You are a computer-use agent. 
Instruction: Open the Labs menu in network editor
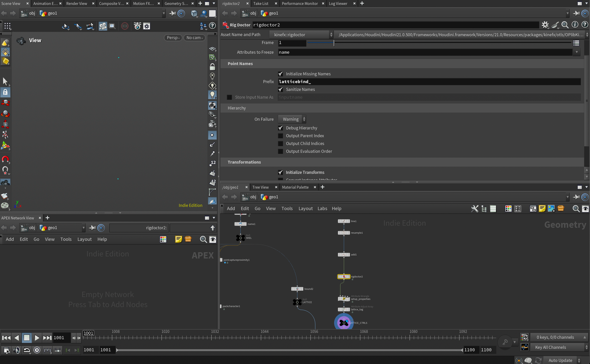(x=322, y=208)
